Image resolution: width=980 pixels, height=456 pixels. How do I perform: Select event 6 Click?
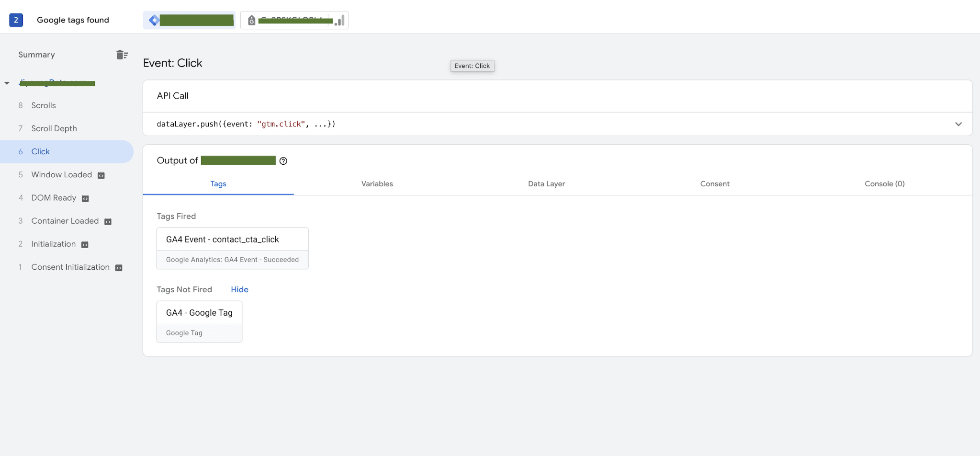pos(67,151)
